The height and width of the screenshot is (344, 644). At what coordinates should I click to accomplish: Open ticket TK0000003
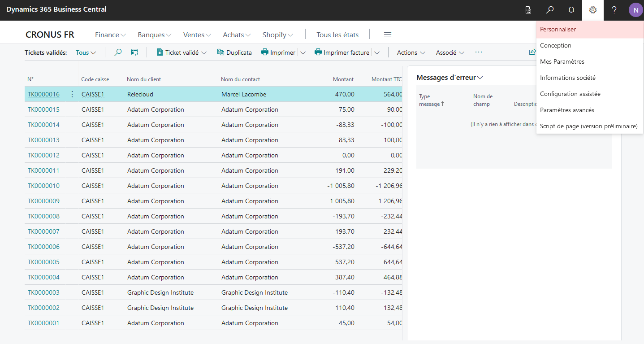click(43, 292)
